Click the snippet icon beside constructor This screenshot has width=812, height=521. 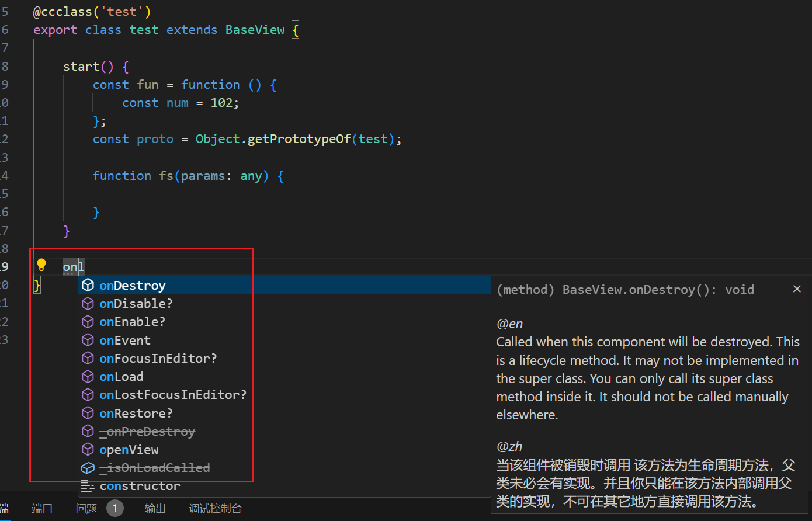88,486
